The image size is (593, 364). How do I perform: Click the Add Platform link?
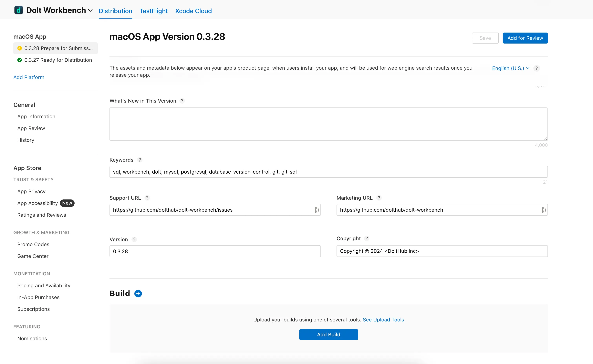pyautogui.click(x=29, y=77)
